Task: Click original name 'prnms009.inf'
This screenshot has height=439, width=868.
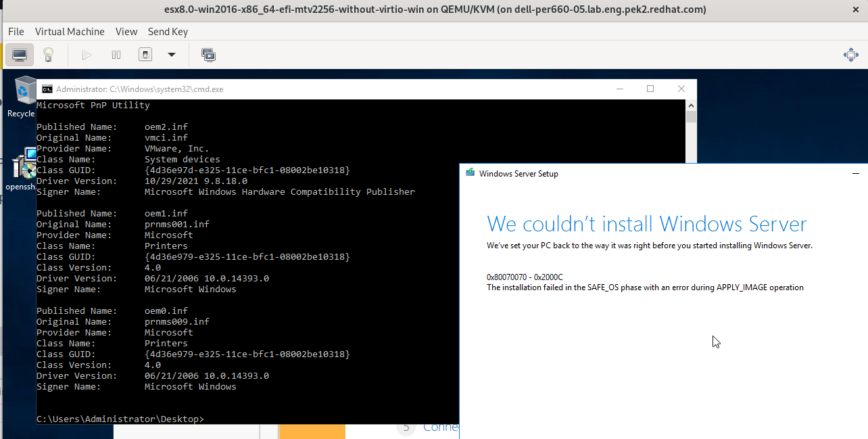Action: (177, 321)
